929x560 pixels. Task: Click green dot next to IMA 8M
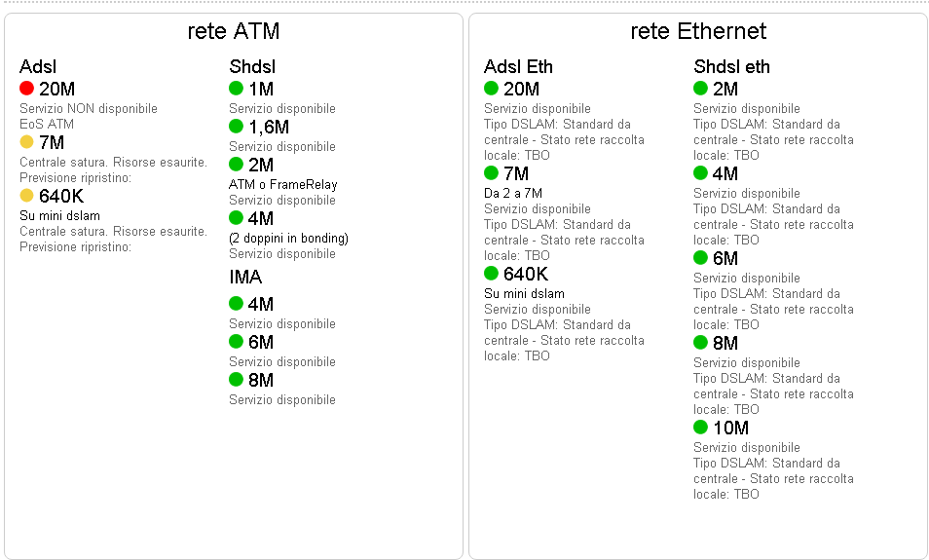(x=236, y=379)
